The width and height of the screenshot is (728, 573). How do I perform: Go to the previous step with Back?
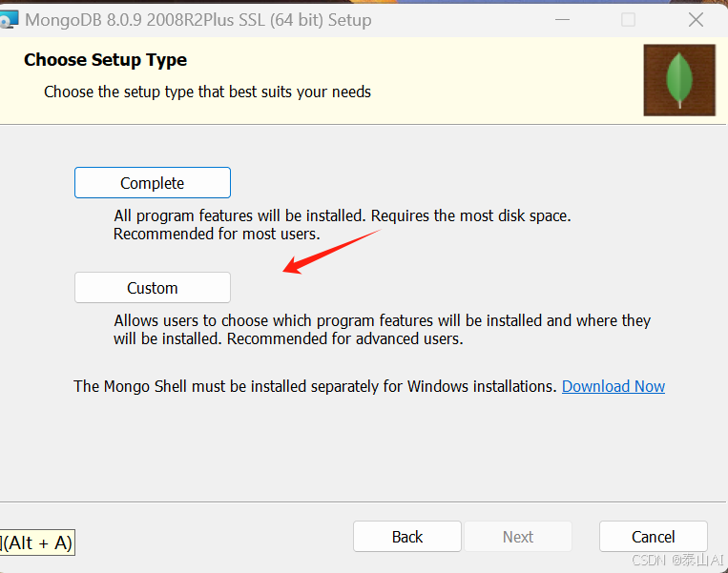pos(407,537)
